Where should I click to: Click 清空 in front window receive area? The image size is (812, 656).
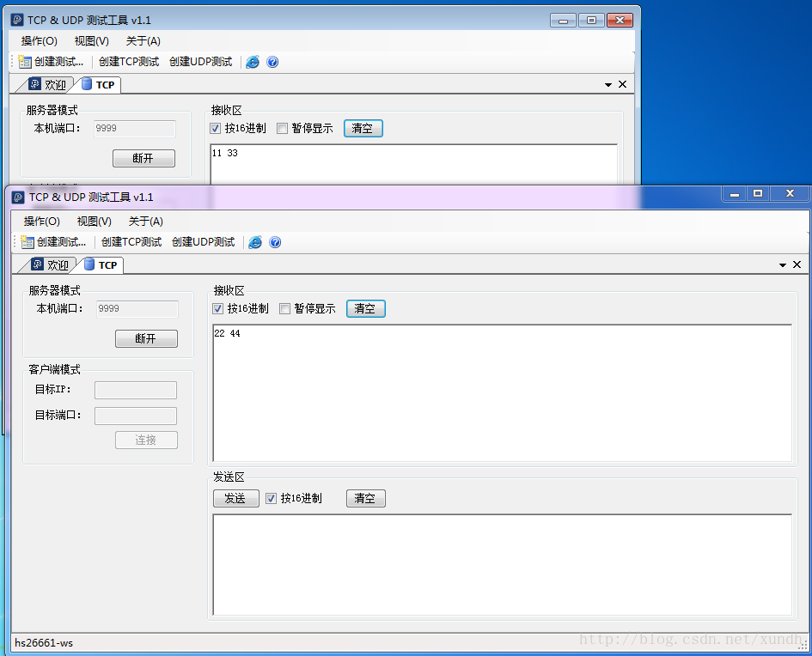(365, 309)
